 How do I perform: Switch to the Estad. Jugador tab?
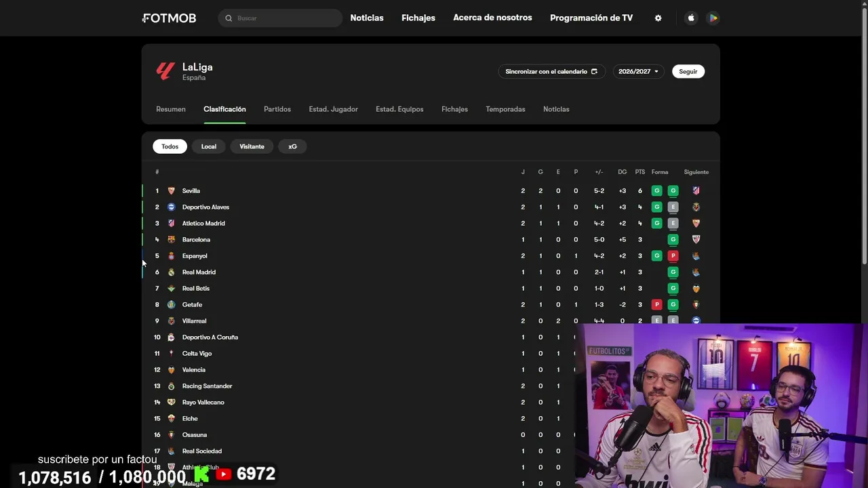coord(333,109)
